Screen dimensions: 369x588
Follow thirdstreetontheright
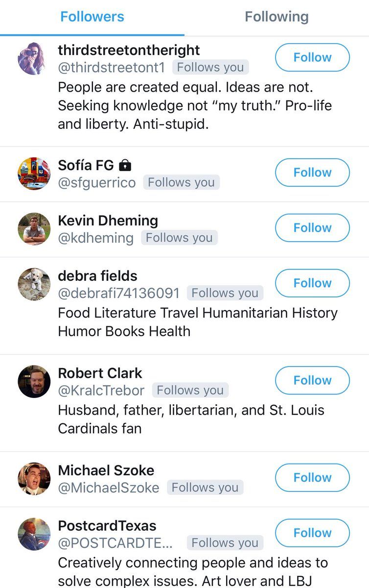[312, 57]
